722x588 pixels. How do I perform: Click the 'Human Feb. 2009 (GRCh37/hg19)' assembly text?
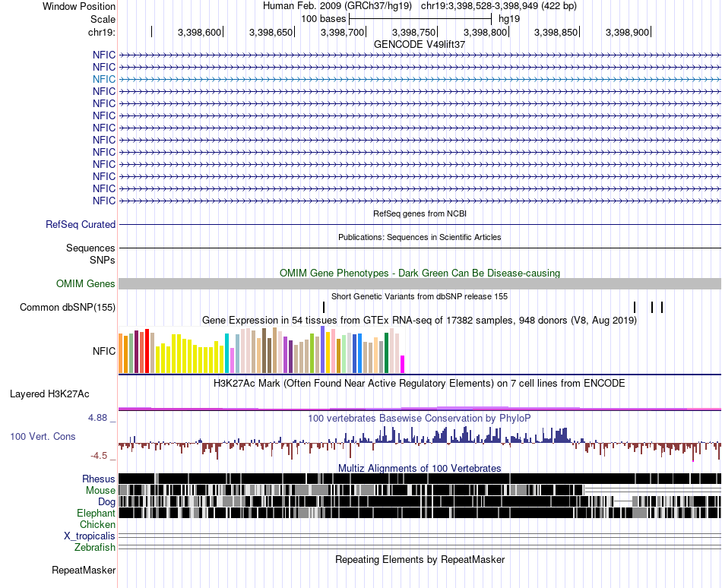click(x=337, y=6)
